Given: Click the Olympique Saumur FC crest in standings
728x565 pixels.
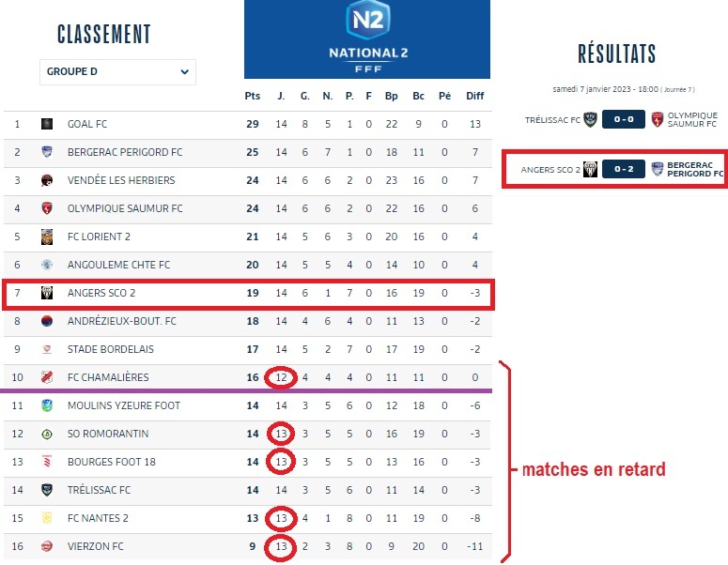Looking at the screenshot, I should coord(47,208).
